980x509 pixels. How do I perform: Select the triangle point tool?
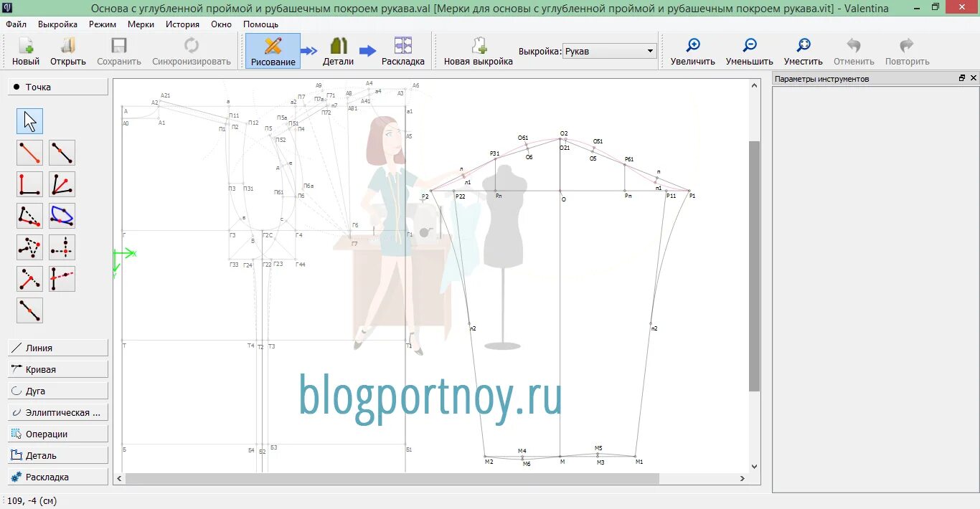point(30,247)
